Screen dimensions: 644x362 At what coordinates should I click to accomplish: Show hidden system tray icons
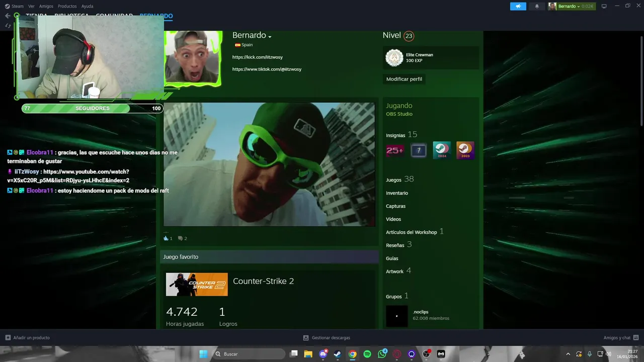[568, 354]
